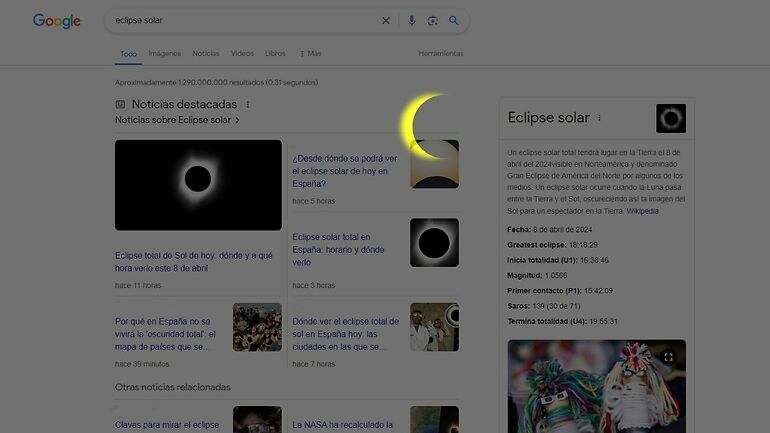Click the magnifying glass search icon
Screen dimensions: 770x433
[454, 21]
